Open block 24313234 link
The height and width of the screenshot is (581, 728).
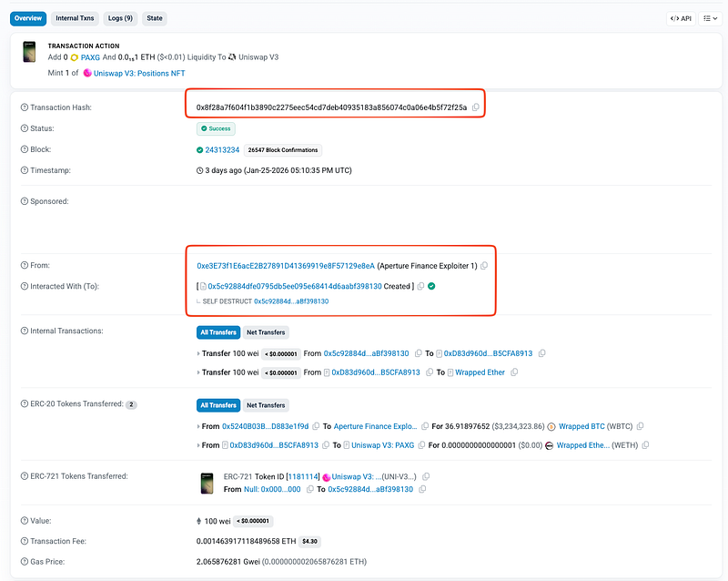click(x=222, y=150)
